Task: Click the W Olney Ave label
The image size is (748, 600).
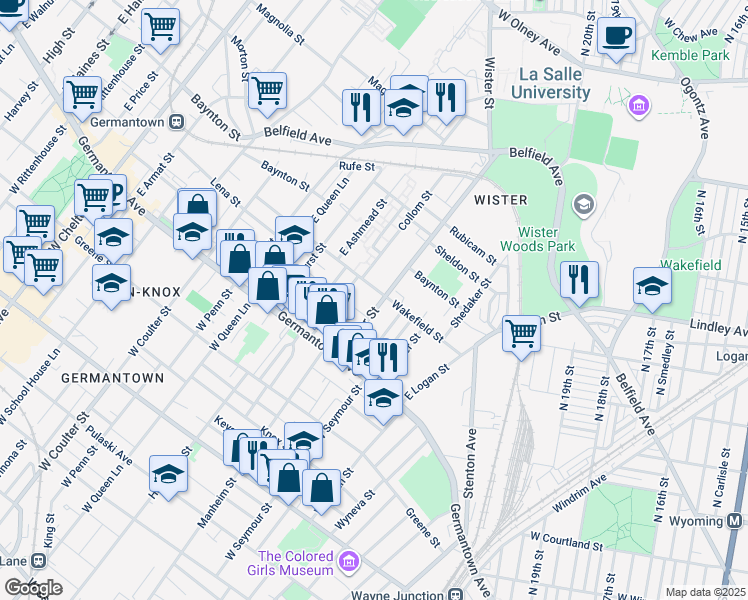Action: (x=529, y=32)
